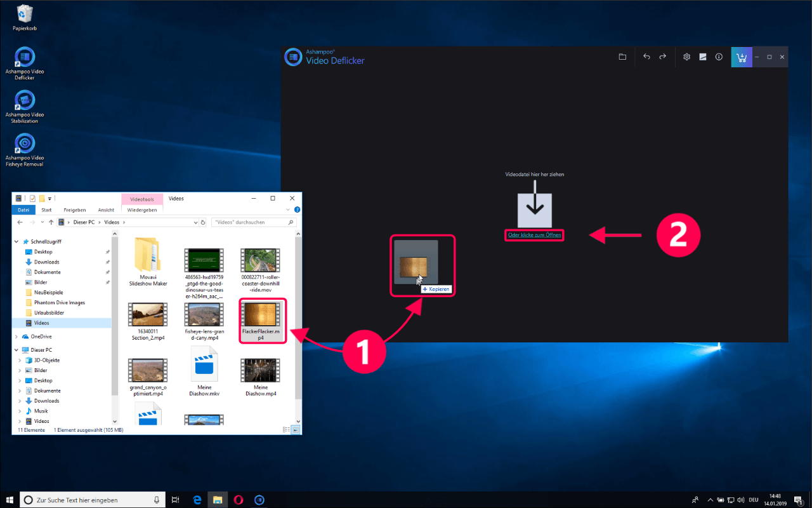Open the info icon in Video Deflicker
Image resolution: width=812 pixels, height=508 pixels.
tap(719, 57)
